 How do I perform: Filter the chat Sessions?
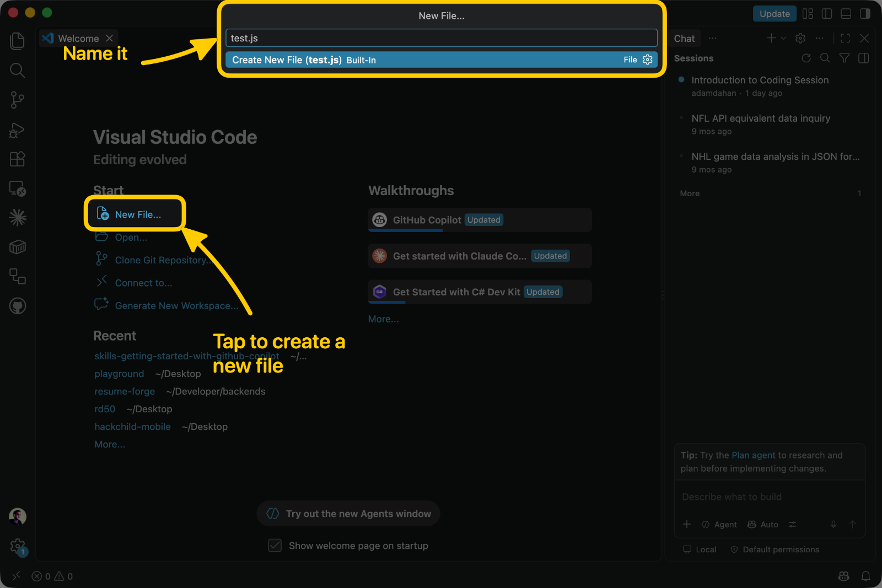click(x=844, y=58)
